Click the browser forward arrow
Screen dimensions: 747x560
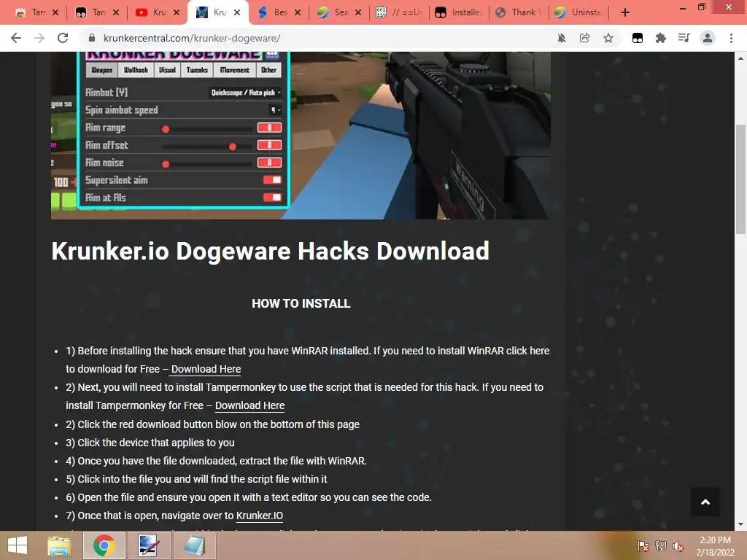click(39, 38)
